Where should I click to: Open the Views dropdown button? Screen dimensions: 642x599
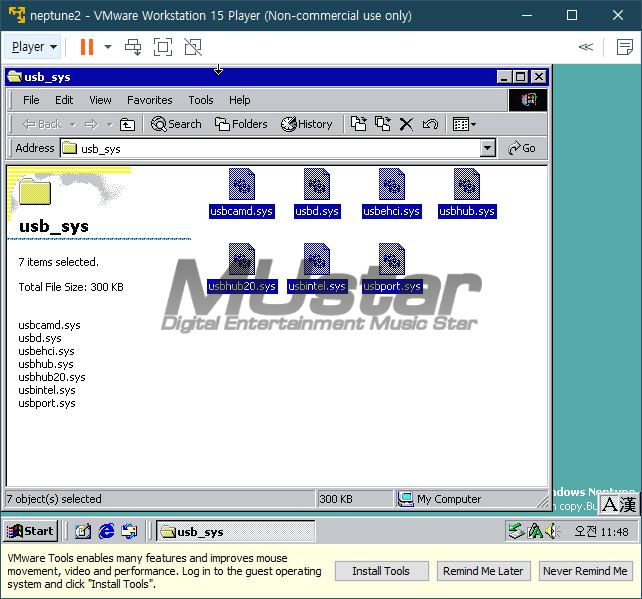464,124
